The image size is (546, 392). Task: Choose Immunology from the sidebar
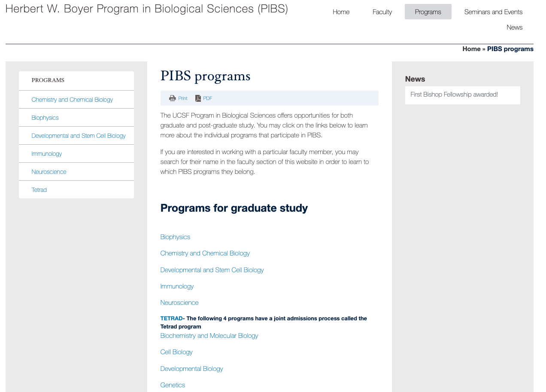[47, 154]
